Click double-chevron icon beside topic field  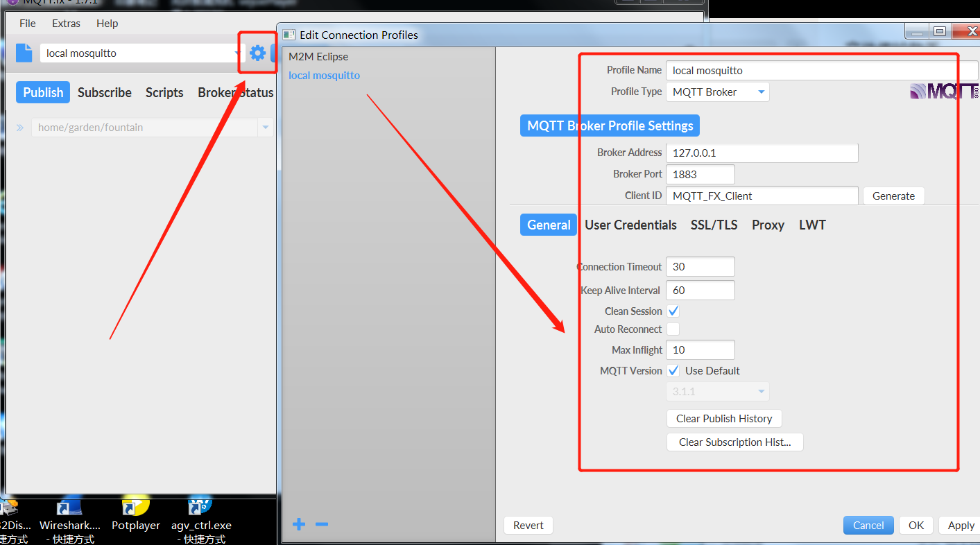pos(20,128)
